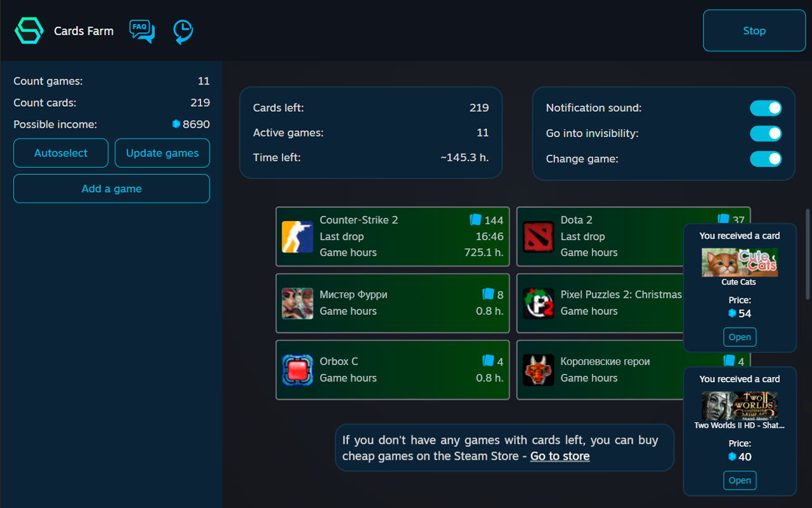Click the cards icon in Мистер Фурри row
The width and height of the screenshot is (812, 508).
click(488, 294)
